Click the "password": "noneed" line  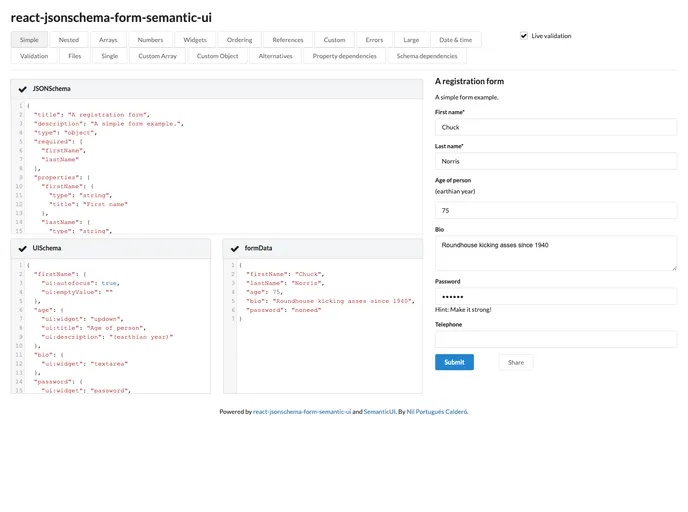coord(283,310)
